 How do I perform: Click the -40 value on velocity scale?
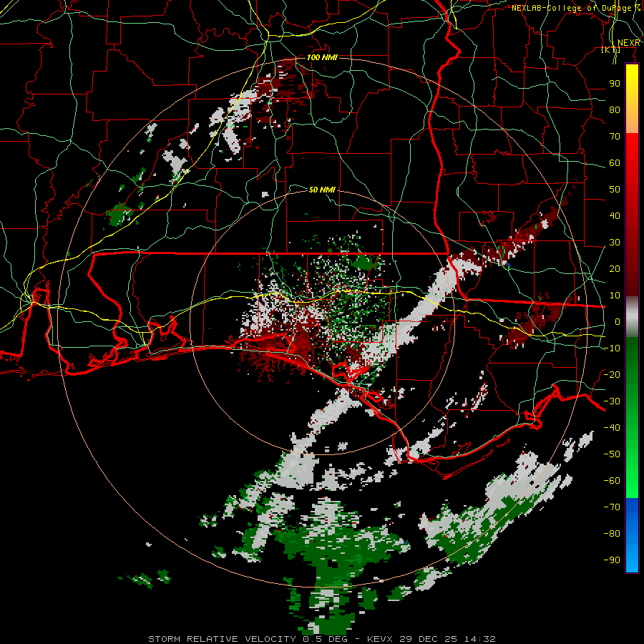pyautogui.click(x=612, y=428)
